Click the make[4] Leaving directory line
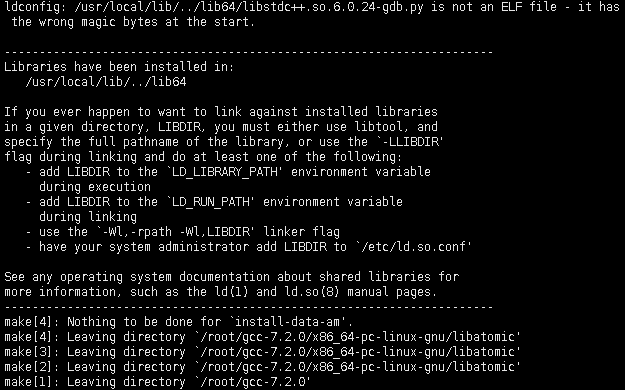Viewport: 625px width, 390px height. coord(263,337)
